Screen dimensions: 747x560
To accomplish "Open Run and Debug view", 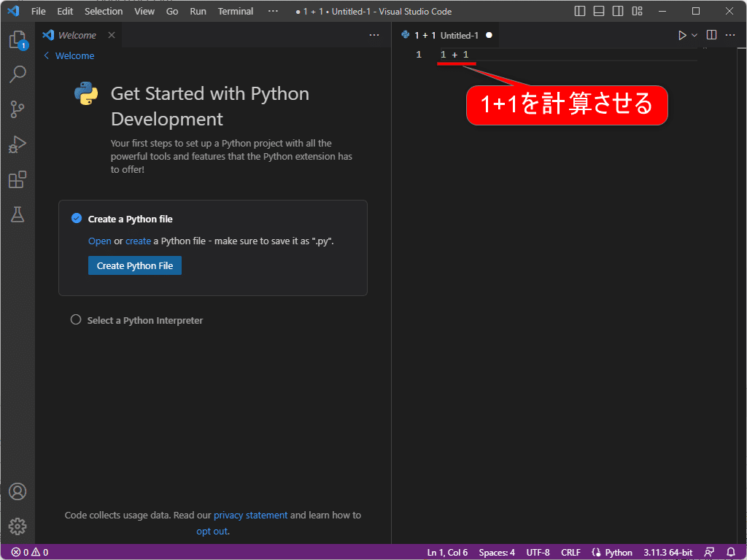I will pyautogui.click(x=18, y=144).
